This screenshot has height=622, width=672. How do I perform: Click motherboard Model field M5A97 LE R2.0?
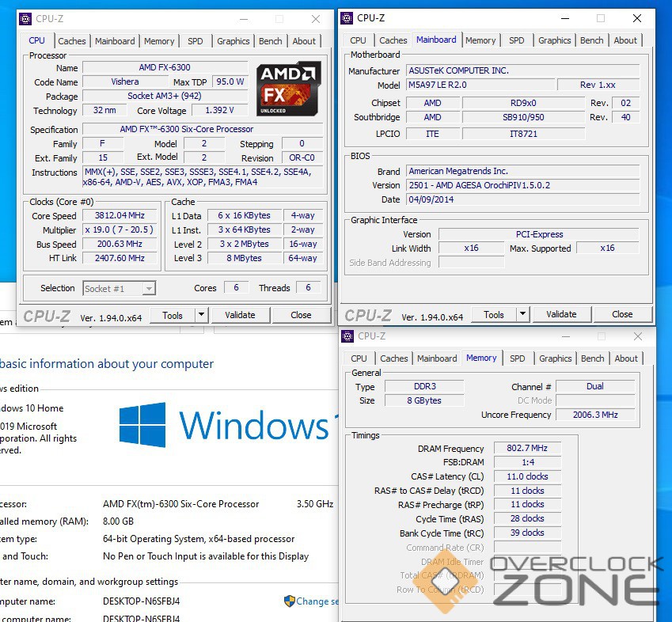coord(480,85)
